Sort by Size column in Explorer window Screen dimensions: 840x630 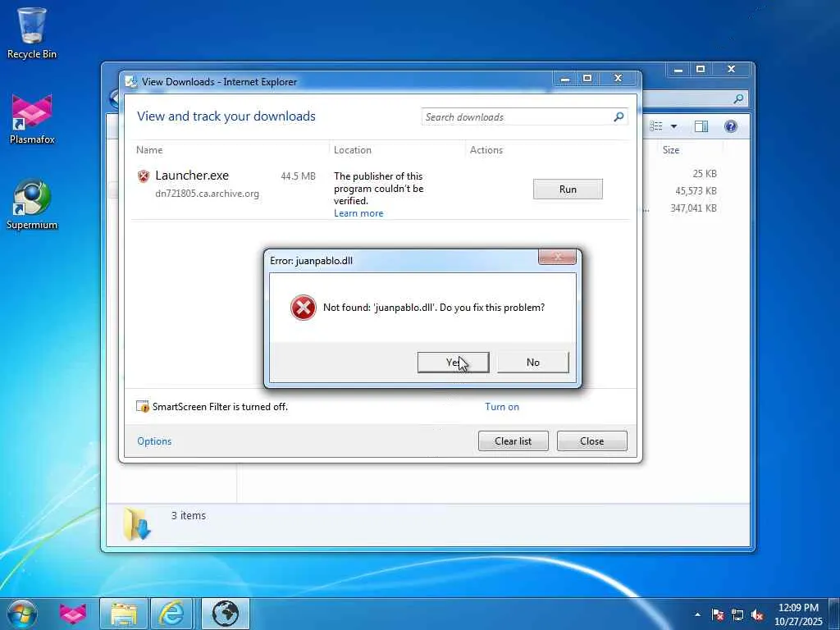click(x=671, y=150)
